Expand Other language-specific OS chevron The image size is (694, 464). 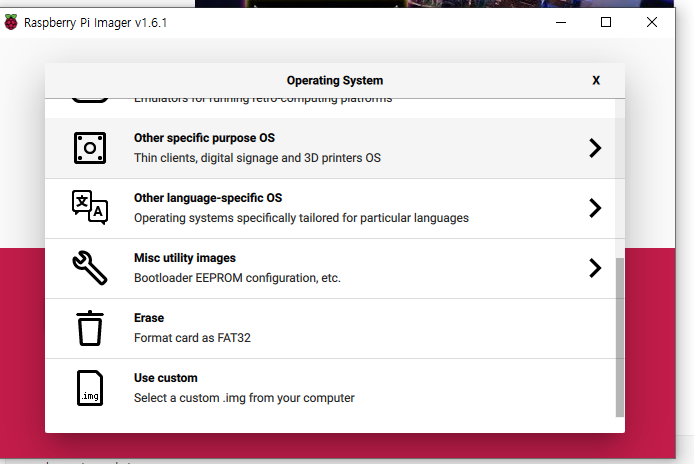(595, 208)
